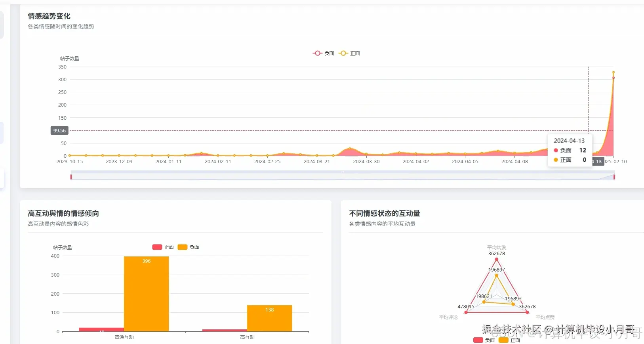
Task: Click the 350 tick on the trend chart y-axis
Action: (63, 67)
